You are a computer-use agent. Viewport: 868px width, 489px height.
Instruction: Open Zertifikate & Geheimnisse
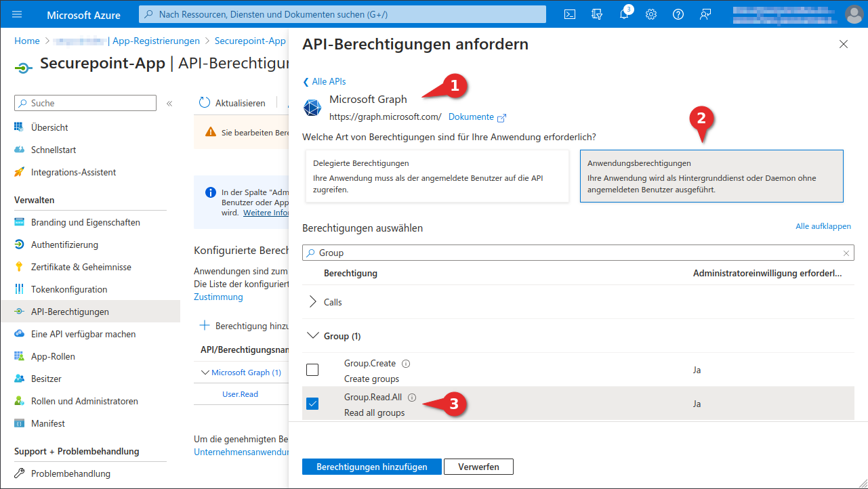81,267
